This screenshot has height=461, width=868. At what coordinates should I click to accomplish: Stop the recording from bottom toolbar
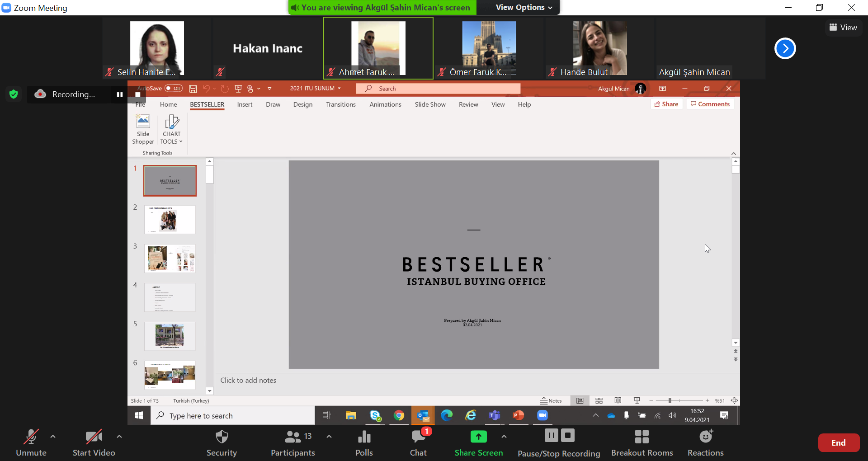[x=568, y=435]
